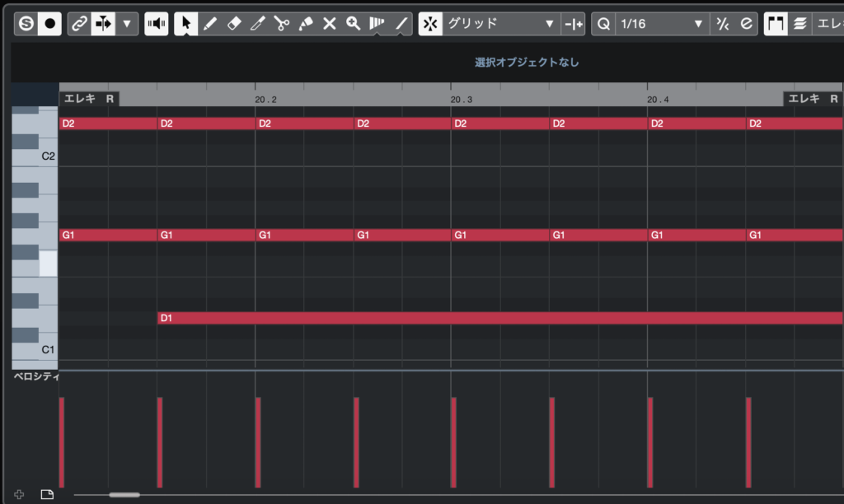Toggle Snap on/off button
This screenshot has height=504, width=844.
point(429,24)
